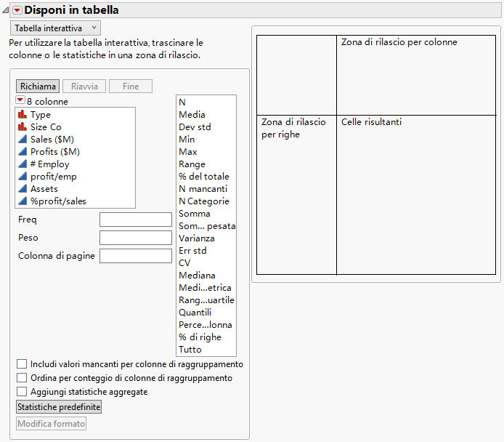Click continuous icon next to Assets
Image resolution: width=504 pixels, height=442 pixels.
(x=23, y=188)
